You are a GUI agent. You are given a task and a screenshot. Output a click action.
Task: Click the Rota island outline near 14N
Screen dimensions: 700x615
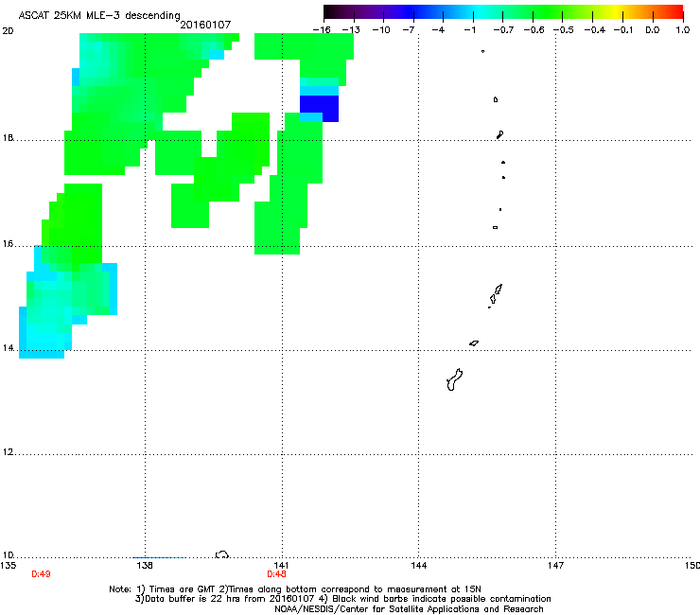(474, 343)
